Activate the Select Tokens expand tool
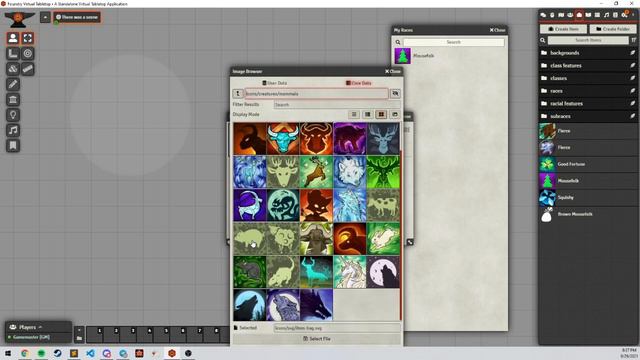 [x=28, y=38]
